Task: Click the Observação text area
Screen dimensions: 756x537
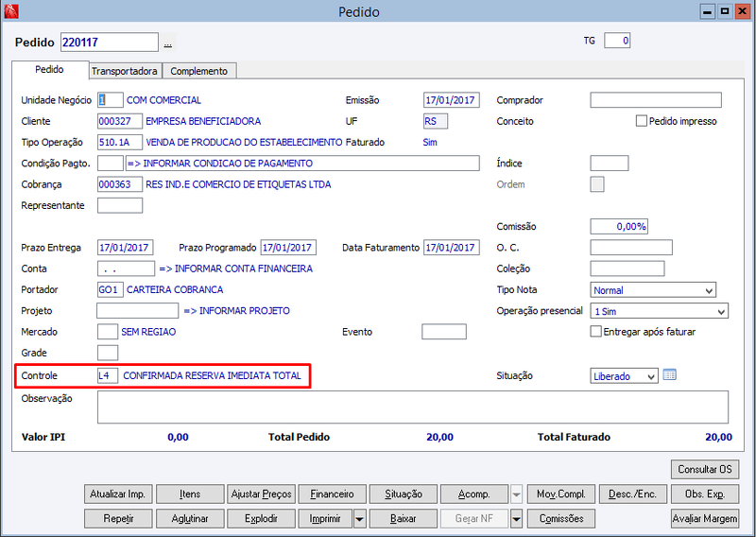Action: 413,407
